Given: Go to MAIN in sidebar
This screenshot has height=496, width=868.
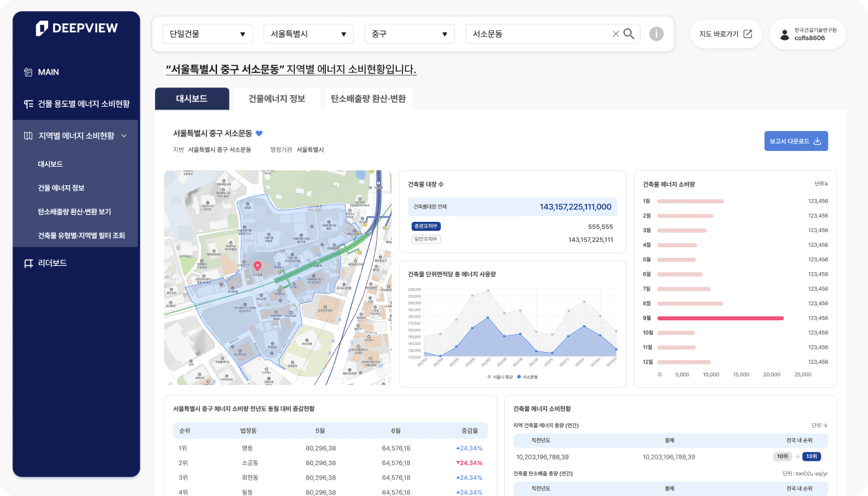Looking at the screenshot, I should point(48,72).
